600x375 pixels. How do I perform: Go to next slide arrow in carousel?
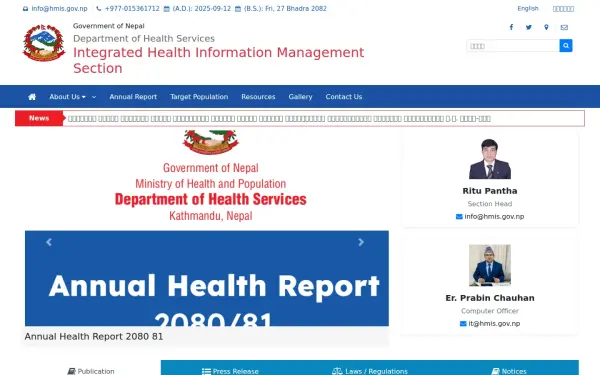pos(361,242)
